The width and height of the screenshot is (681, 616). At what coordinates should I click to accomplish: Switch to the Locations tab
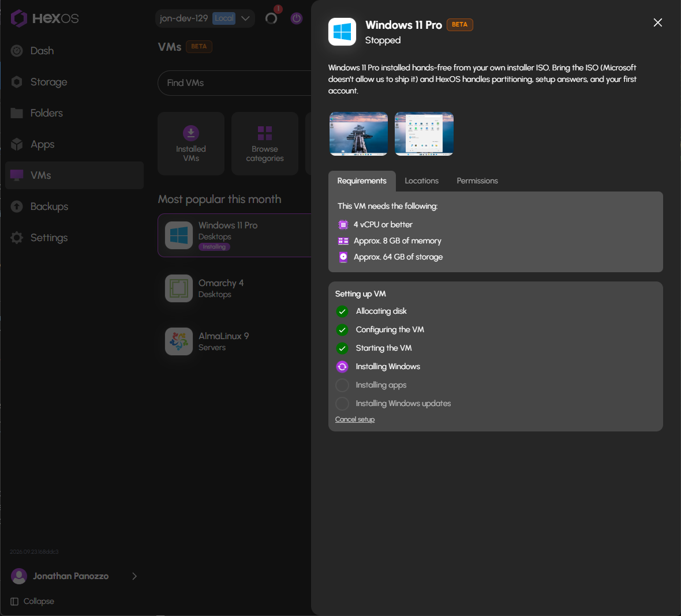pos(422,181)
